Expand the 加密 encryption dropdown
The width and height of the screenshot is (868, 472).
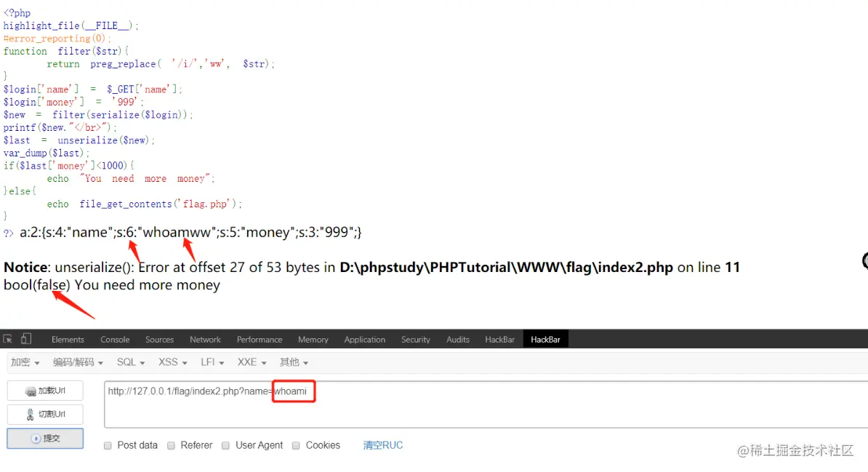click(x=25, y=362)
